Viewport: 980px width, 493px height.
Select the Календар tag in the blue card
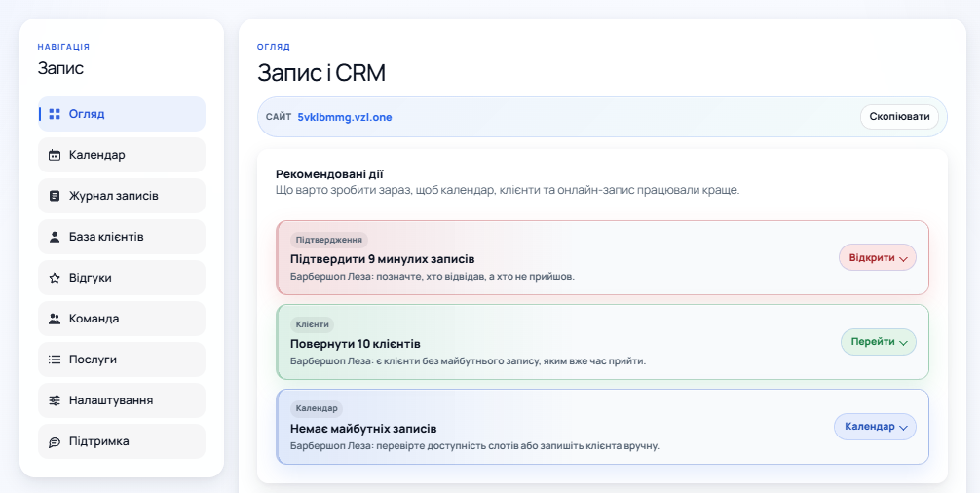click(x=317, y=408)
